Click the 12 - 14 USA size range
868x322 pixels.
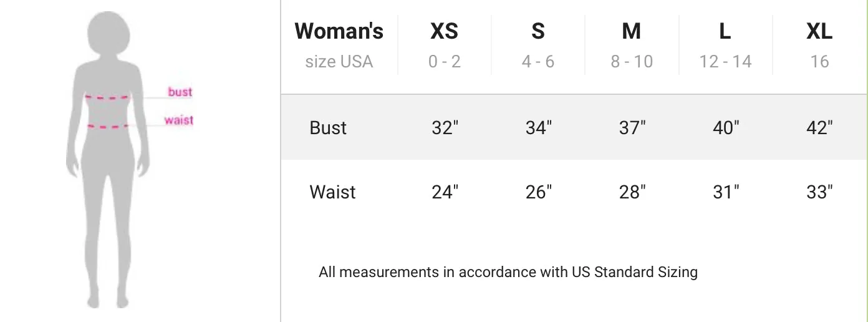click(725, 62)
